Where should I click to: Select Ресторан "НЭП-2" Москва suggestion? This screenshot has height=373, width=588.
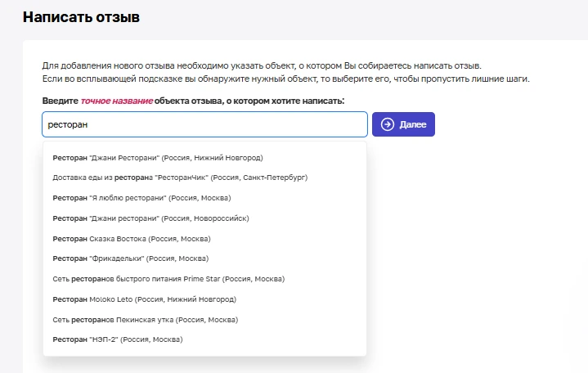117,339
